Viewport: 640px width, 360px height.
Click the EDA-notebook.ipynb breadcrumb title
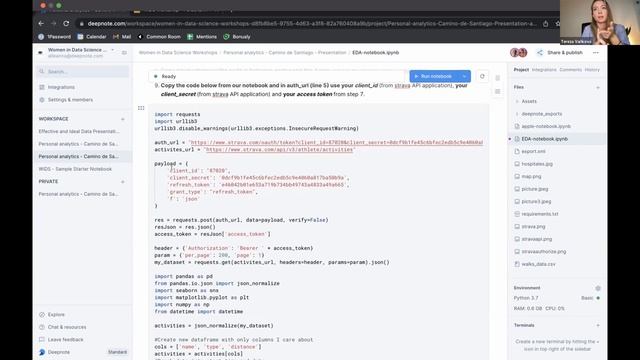pos(376,53)
